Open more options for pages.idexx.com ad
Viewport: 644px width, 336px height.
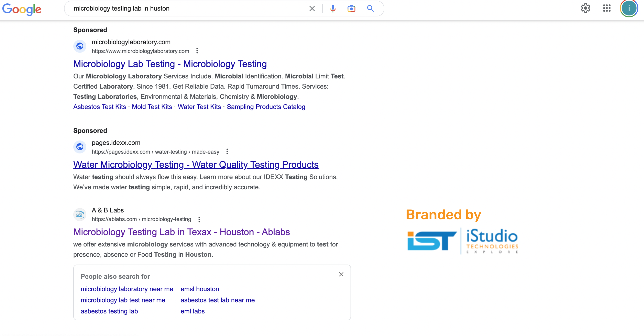[x=227, y=151]
